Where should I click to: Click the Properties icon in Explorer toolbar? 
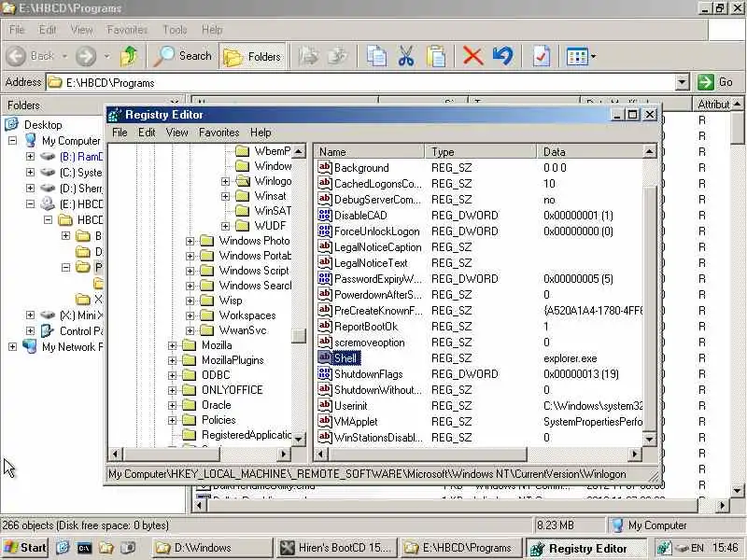pyautogui.click(x=542, y=56)
